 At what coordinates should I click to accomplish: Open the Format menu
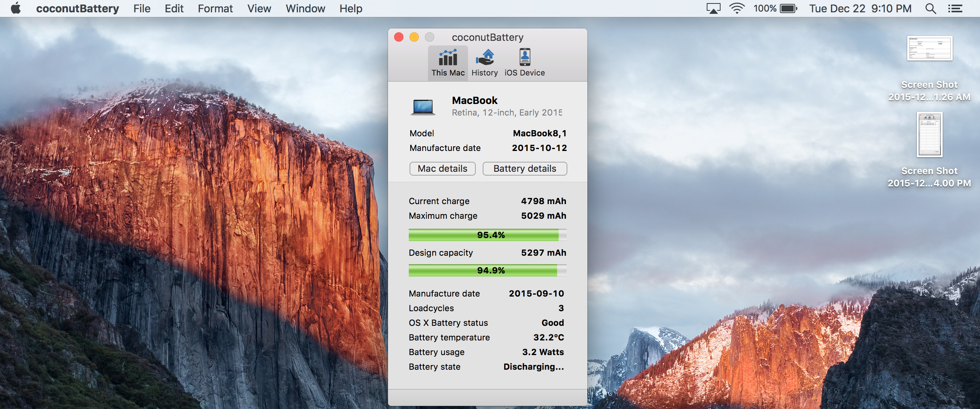tap(215, 8)
